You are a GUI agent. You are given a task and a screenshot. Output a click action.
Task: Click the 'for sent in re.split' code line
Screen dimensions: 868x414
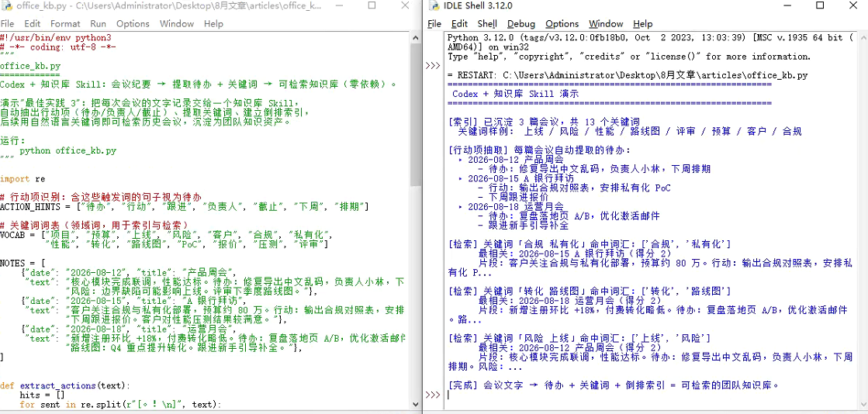click(120, 404)
